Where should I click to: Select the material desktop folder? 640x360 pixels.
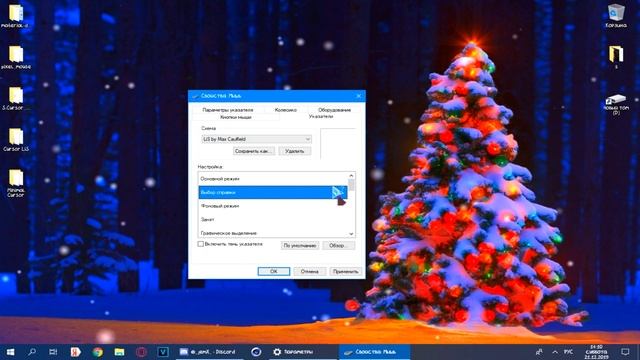point(15,16)
